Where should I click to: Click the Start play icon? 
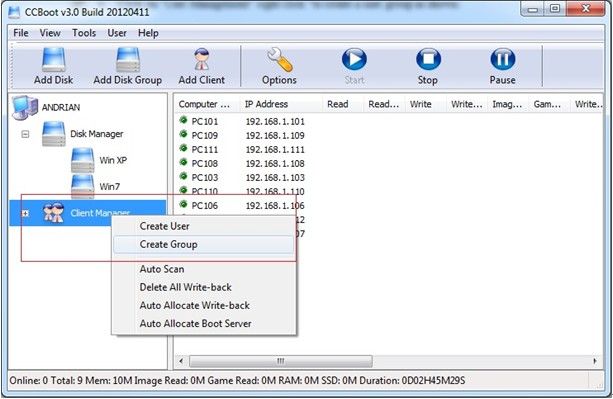click(354, 59)
